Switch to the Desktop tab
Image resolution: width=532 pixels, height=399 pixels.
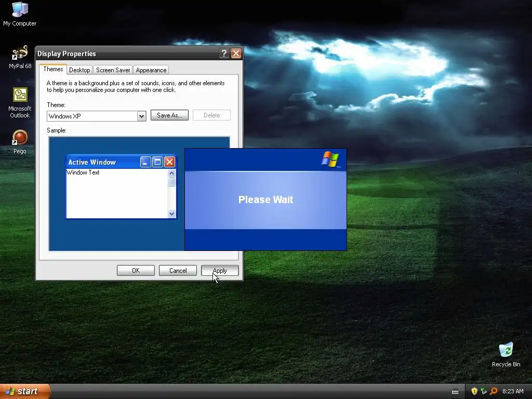coord(79,70)
